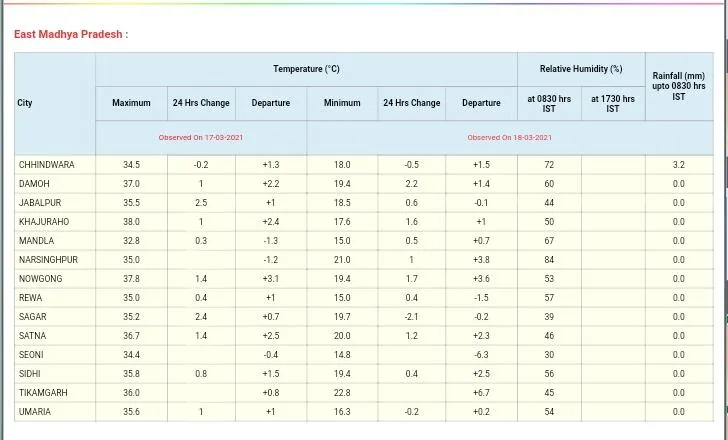Click Sagar minimum 24 hrs change -2.1

coord(411,317)
